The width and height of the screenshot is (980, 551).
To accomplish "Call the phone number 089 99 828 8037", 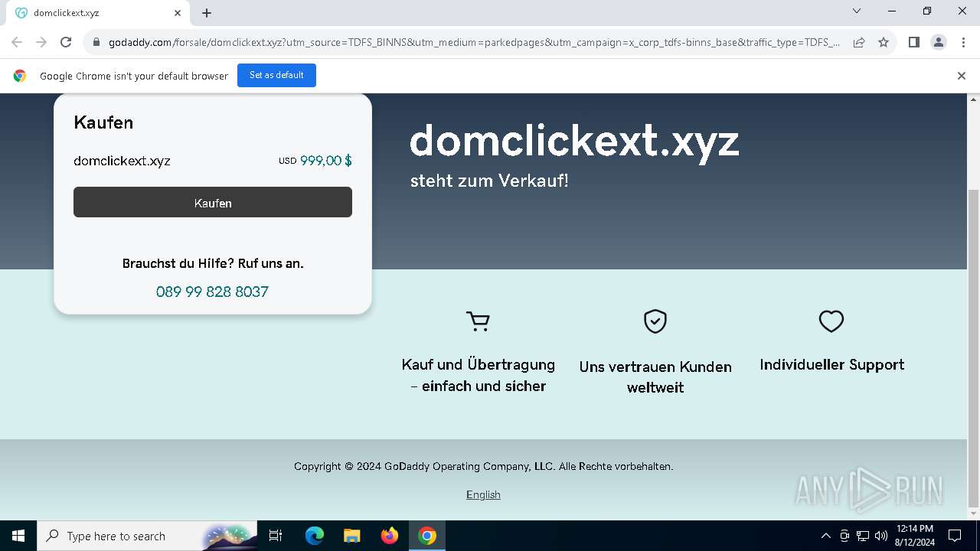I will (212, 292).
